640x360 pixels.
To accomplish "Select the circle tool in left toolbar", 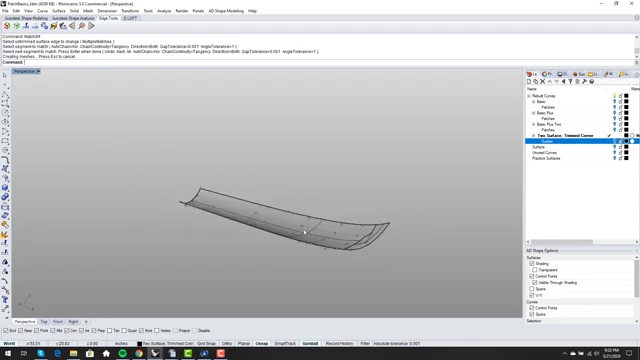I will 5,113.
